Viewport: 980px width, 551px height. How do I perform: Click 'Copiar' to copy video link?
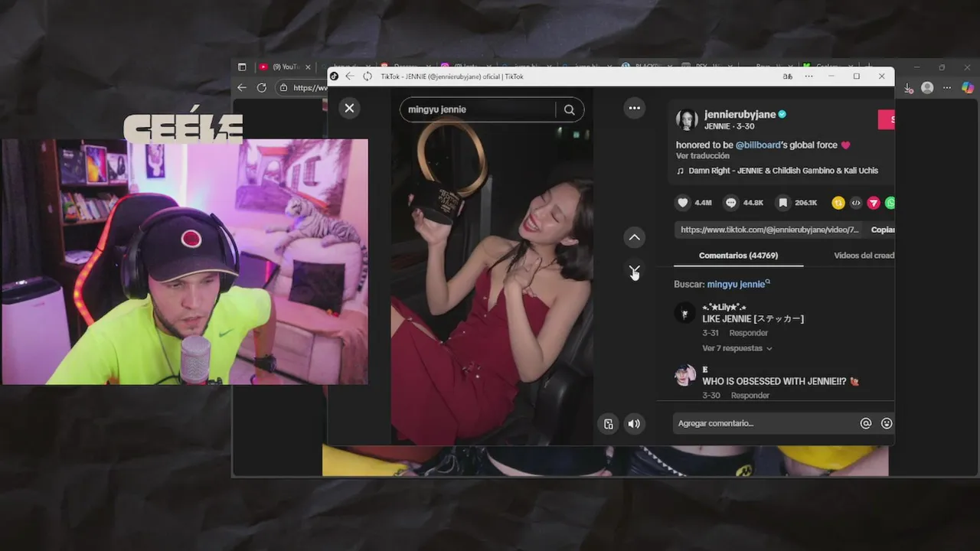coord(883,230)
